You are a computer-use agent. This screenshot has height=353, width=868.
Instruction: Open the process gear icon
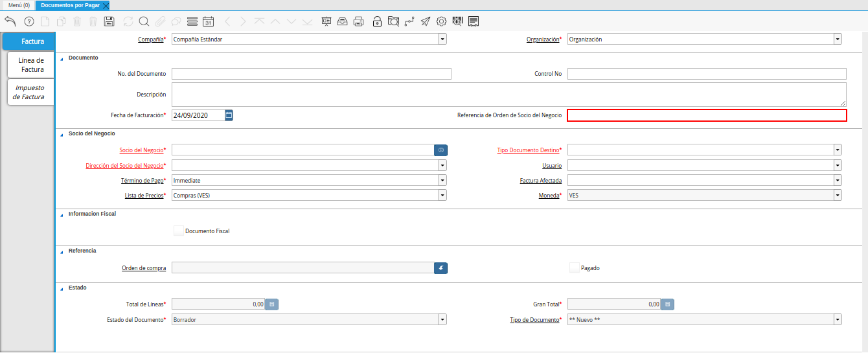(x=441, y=21)
